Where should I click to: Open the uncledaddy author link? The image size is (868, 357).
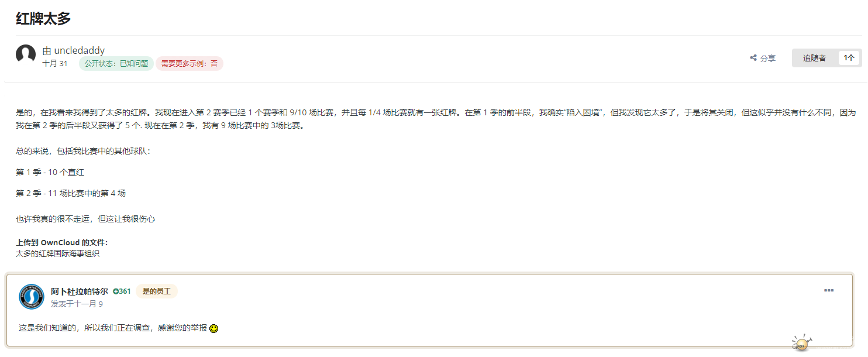79,50
